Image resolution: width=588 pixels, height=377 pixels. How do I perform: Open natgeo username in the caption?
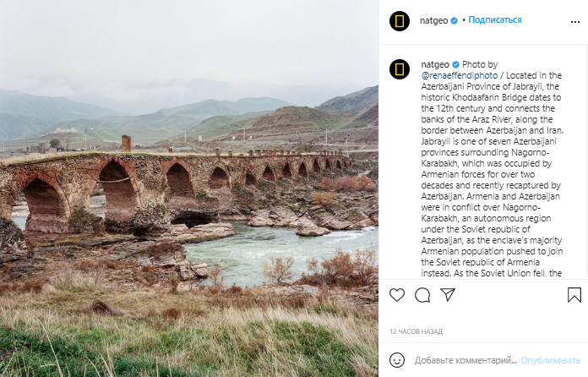click(435, 64)
